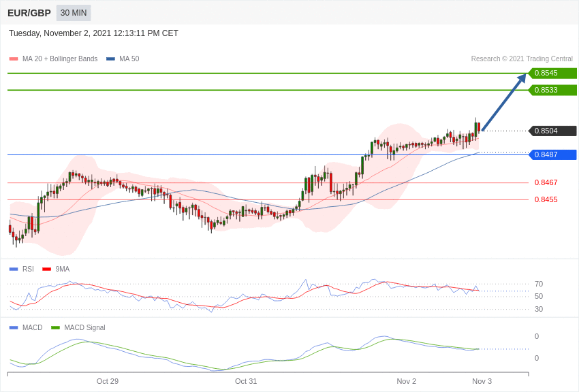Click the 0.8504 current price tag

(x=552, y=131)
